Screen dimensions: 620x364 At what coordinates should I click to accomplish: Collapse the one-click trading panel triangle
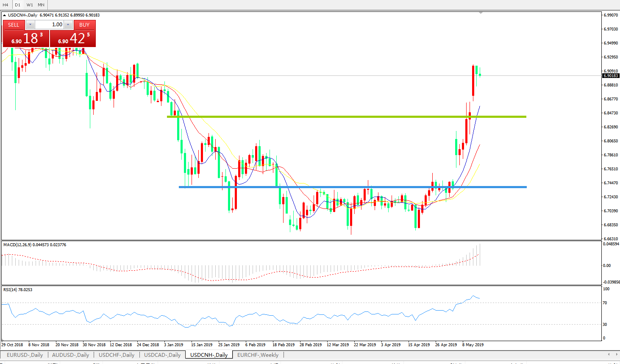[x=5, y=15]
